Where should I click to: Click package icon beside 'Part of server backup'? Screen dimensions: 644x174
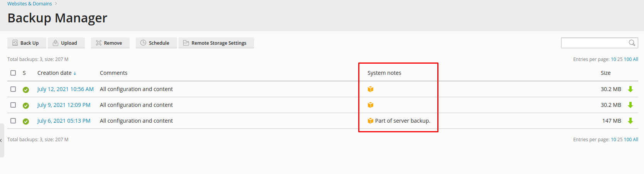click(x=371, y=121)
